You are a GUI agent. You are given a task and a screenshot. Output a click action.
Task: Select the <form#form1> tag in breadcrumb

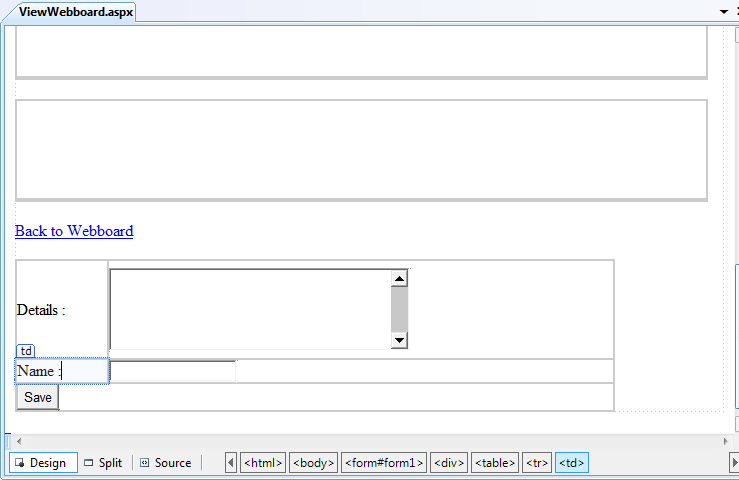384,463
